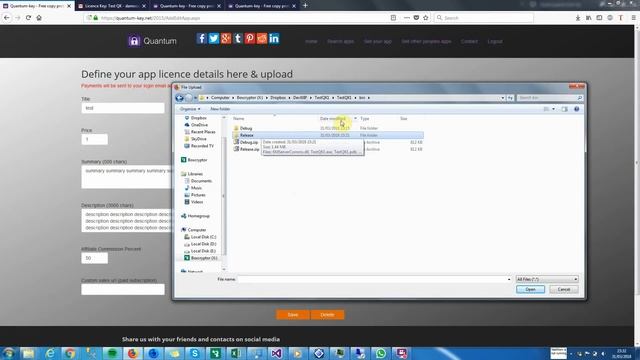The image size is (640, 360).
Task: Click the Google Plus share icon
Action: coord(226,38)
